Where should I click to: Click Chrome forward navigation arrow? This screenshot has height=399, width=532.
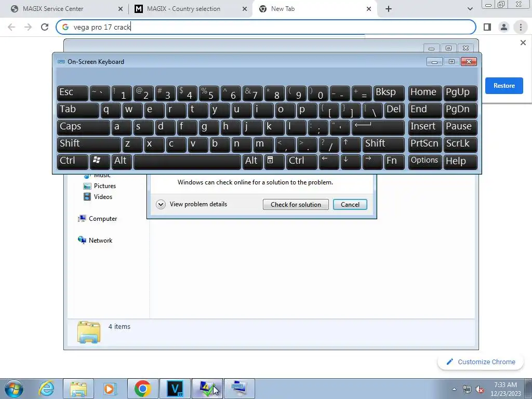(x=28, y=27)
